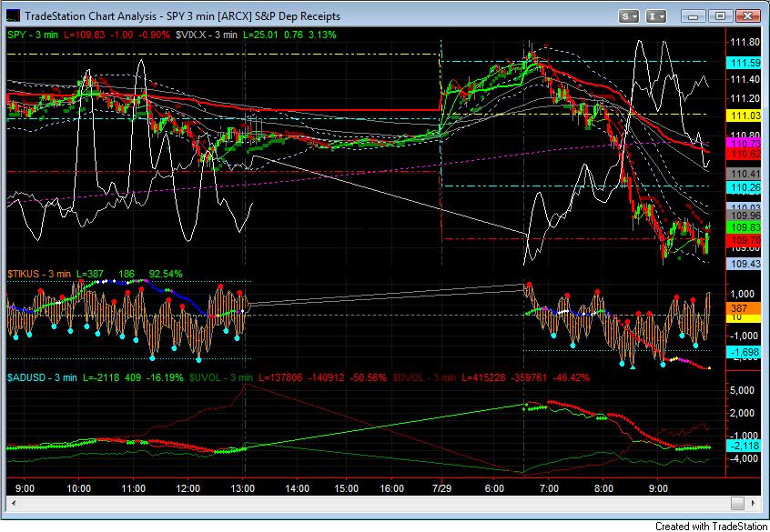Click the DVOL value 'L=415228'
770x532 pixels.
click(x=482, y=377)
